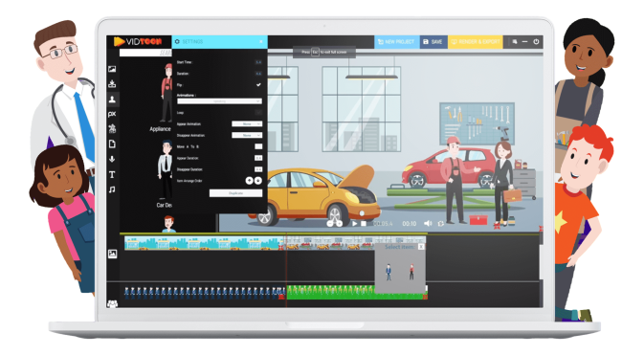Open the import media icon in sidebar
The image size is (644, 355).
click(x=112, y=84)
